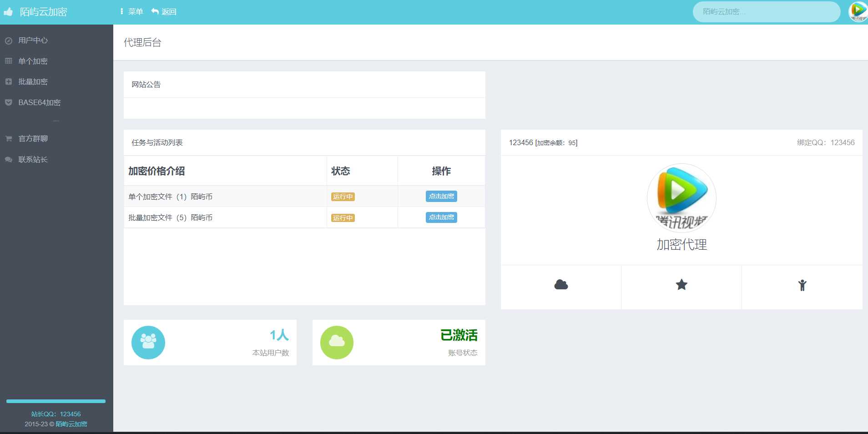This screenshot has height=434, width=868.
Task: Click the cloud icon on the agent card
Action: tap(560, 285)
